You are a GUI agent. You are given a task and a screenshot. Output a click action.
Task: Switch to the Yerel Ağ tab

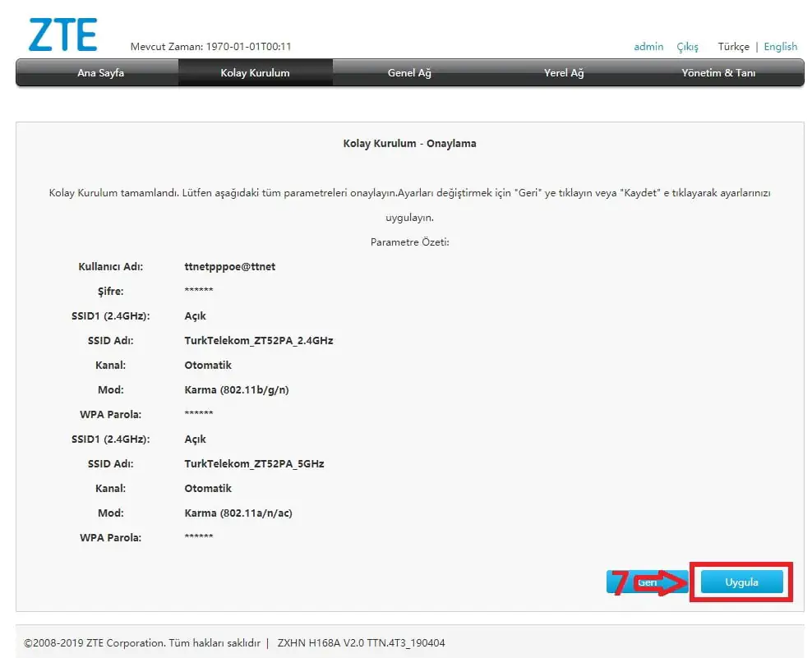coord(564,73)
